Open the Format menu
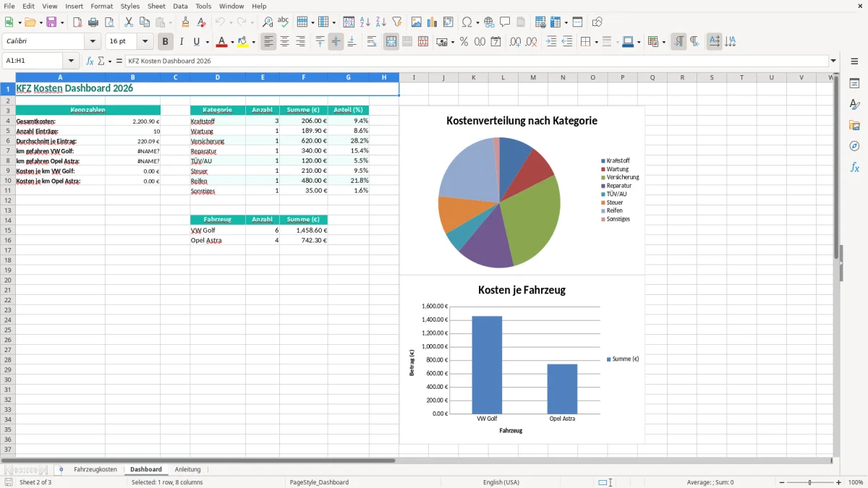Screen dimensions: 868x488 tap(102, 6)
